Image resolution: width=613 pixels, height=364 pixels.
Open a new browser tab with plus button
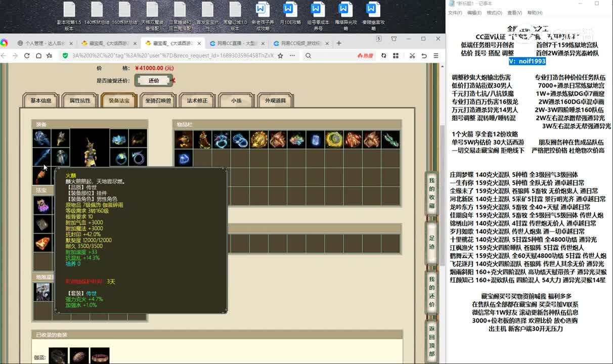click(339, 43)
